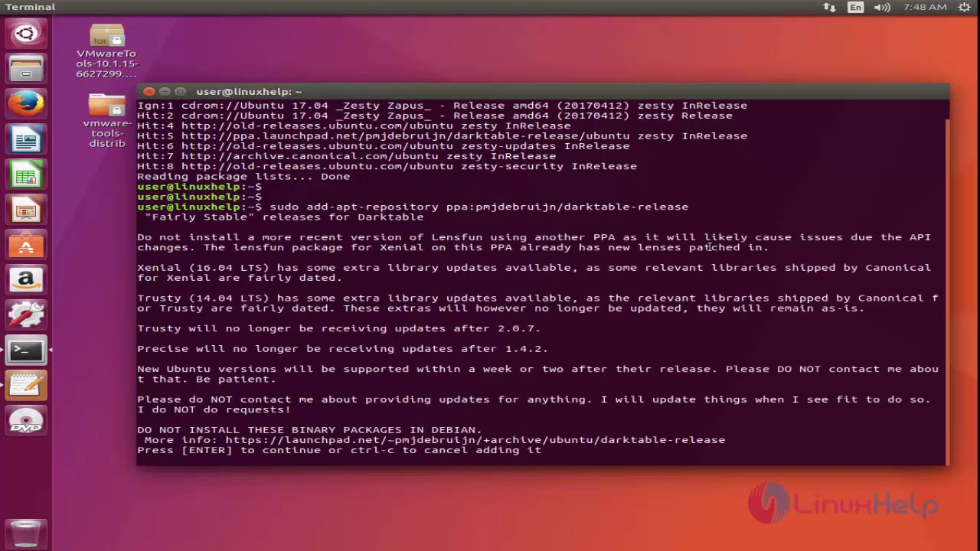The width and height of the screenshot is (980, 551).
Task: Open the sound volume indicator
Action: click(882, 7)
